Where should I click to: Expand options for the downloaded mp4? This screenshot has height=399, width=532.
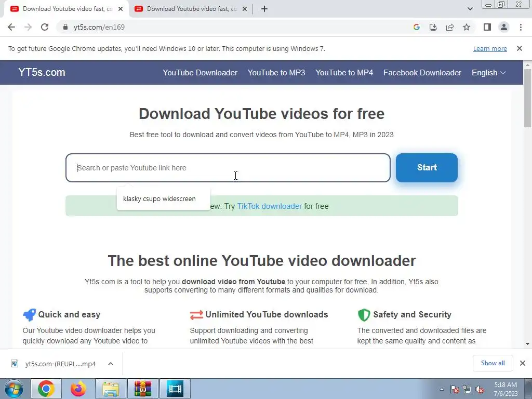pos(110,364)
